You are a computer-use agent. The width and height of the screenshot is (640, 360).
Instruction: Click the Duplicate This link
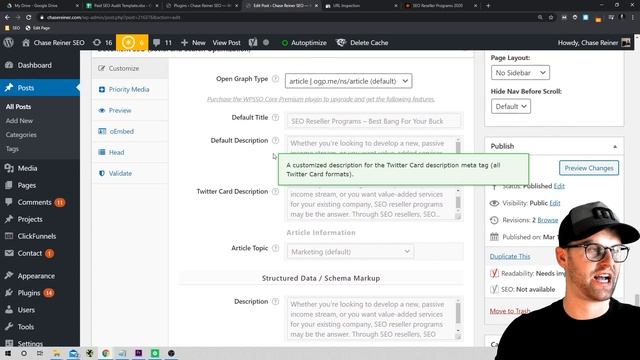[x=510, y=256]
